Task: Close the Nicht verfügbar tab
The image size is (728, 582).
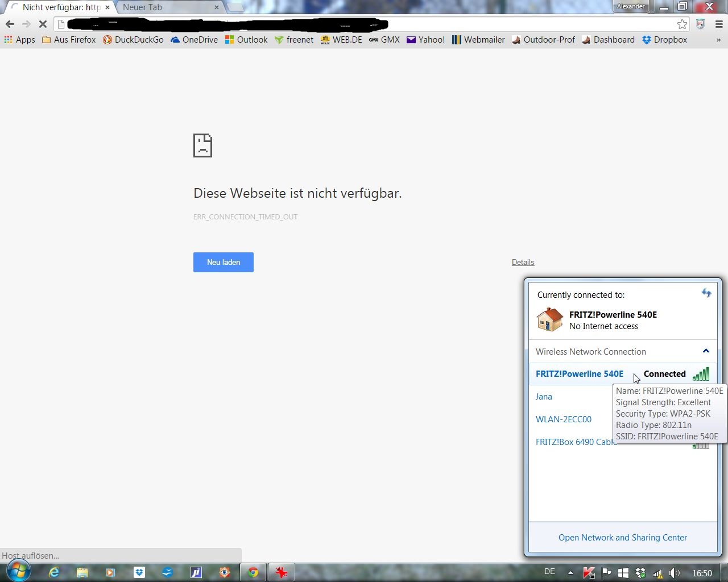Action: [107, 7]
